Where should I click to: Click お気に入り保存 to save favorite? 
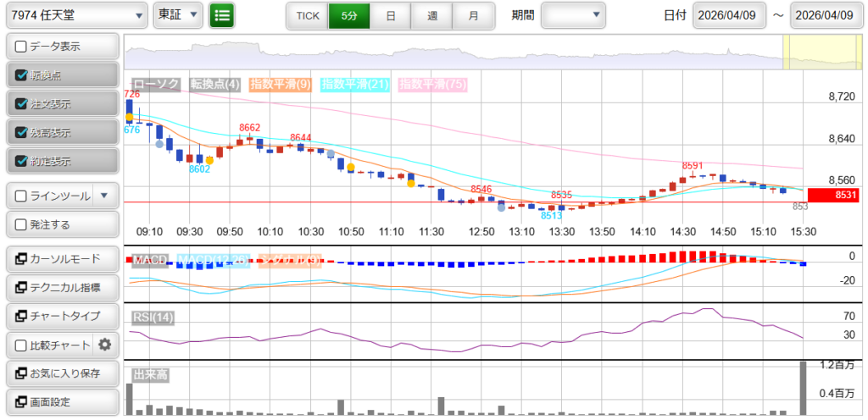point(61,373)
